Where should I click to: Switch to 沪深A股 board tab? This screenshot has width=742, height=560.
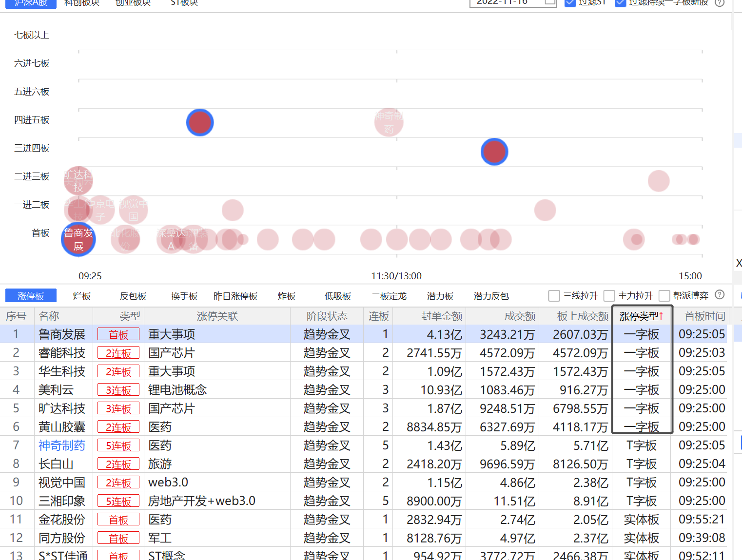click(x=31, y=3)
